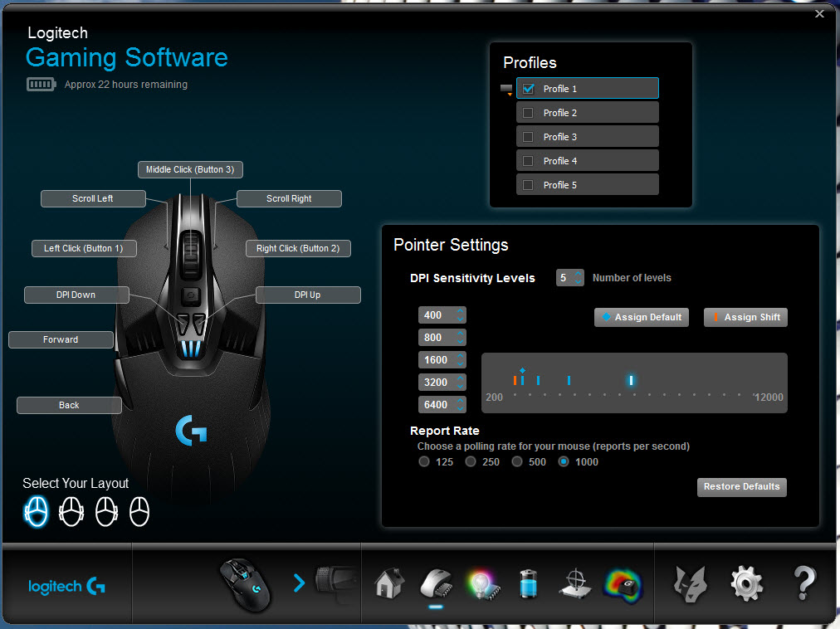Screen dimensions: 840x629
Task: Enable the Profile 3 checkbox
Action: coord(528,137)
